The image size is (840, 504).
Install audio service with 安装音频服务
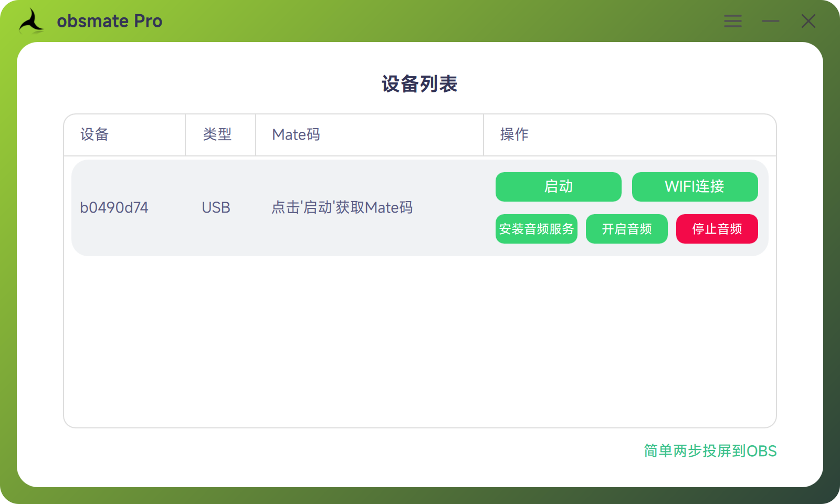(x=536, y=229)
